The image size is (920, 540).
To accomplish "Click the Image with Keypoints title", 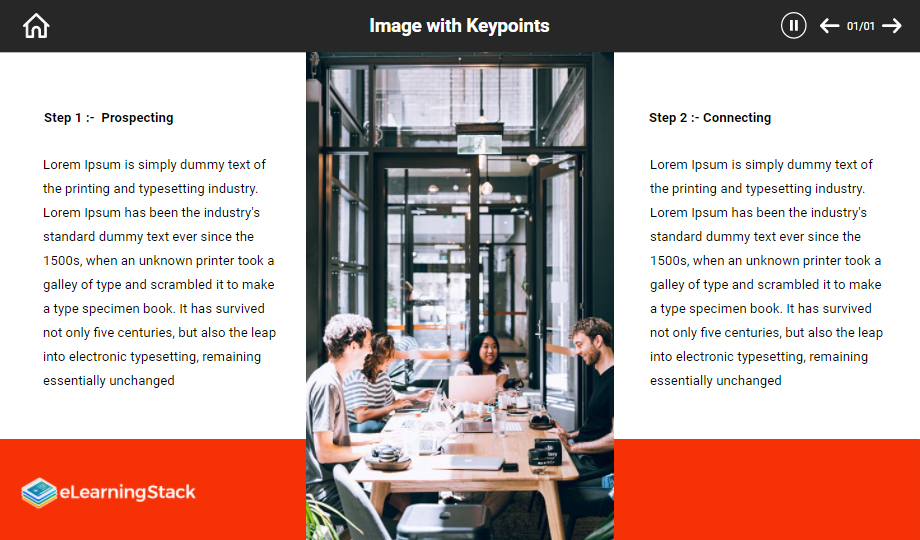I will [459, 26].
